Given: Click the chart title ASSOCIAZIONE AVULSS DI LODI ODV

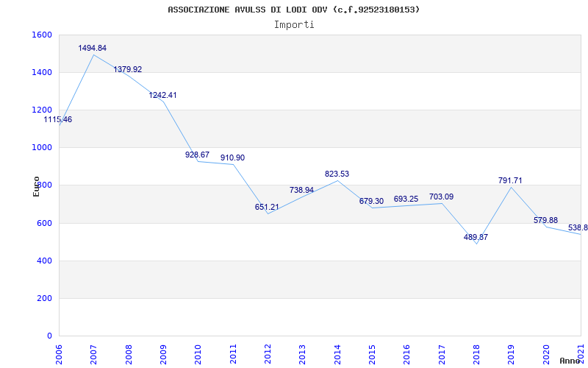Looking at the screenshot, I should (x=294, y=10).
